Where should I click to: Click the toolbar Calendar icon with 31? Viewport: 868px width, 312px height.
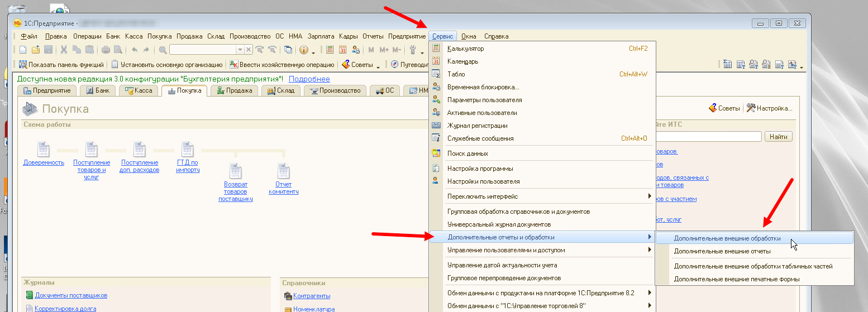[343, 50]
